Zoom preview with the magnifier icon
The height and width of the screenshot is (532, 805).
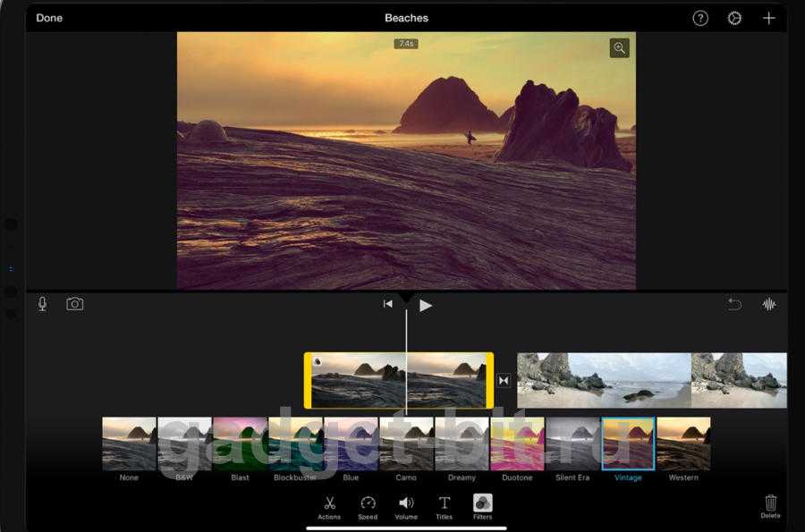pyautogui.click(x=619, y=48)
